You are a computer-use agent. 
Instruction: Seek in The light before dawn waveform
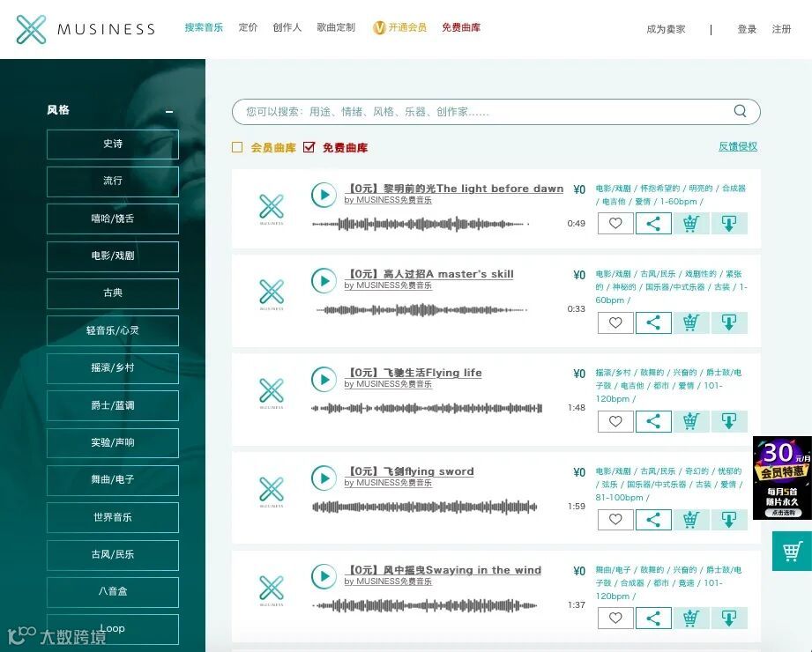point(421,224)
